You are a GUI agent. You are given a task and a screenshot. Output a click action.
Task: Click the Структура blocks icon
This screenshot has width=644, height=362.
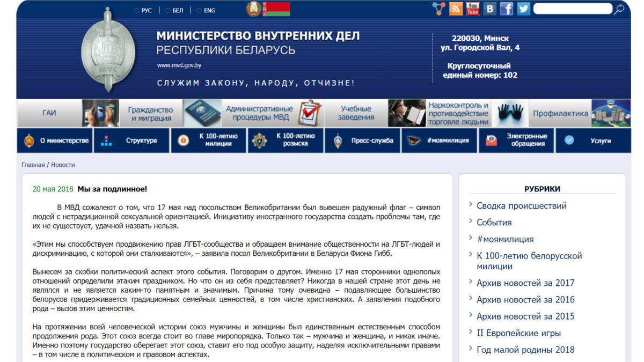pyautogui.click(x=106, y=141)
